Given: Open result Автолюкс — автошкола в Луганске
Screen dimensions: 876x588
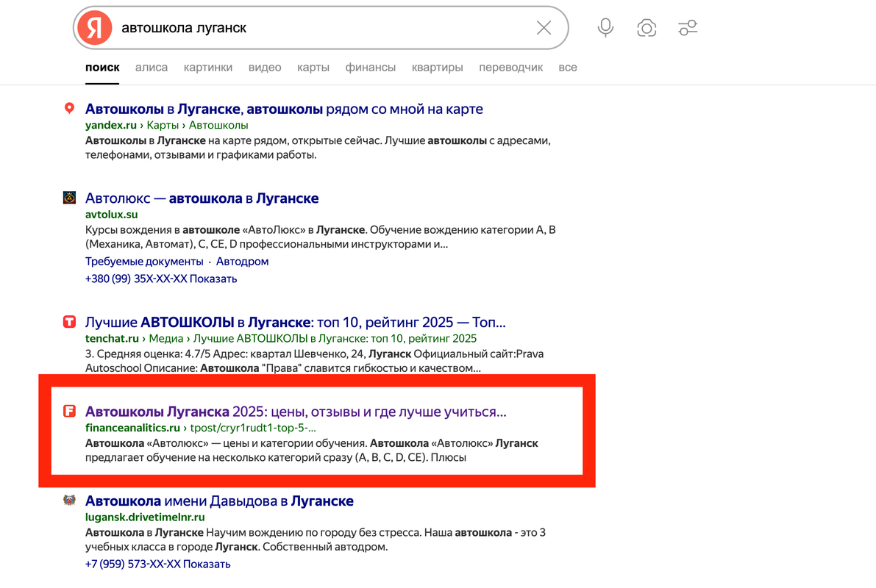Looking at the screenshot, I should pyautogui.click(x=202, y=198).
